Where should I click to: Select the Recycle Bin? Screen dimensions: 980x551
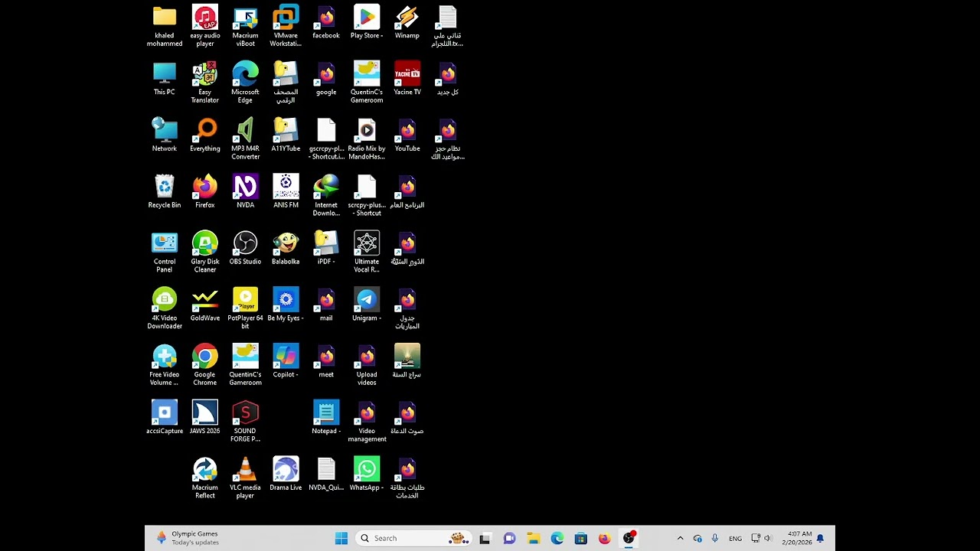pos(165,192)
